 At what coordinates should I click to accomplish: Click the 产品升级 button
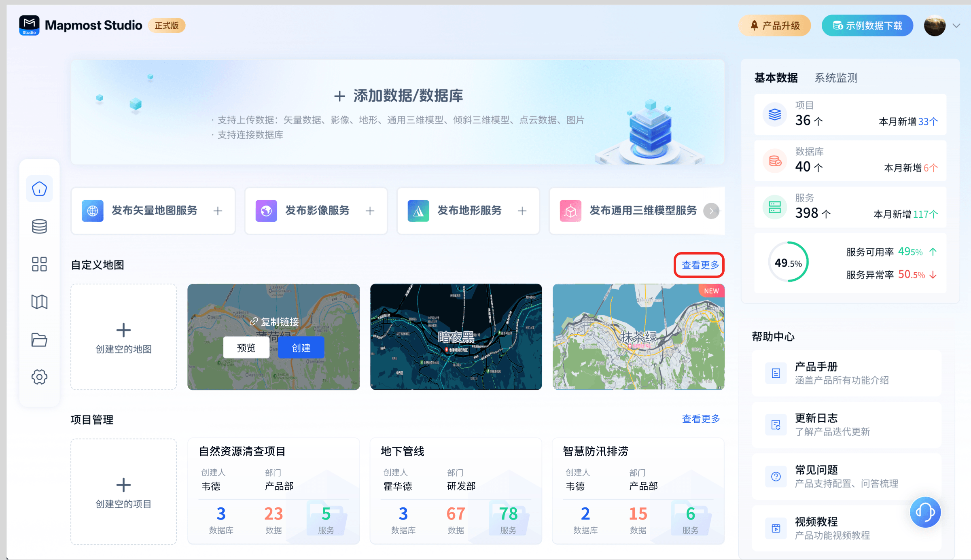tap(775, 26)
